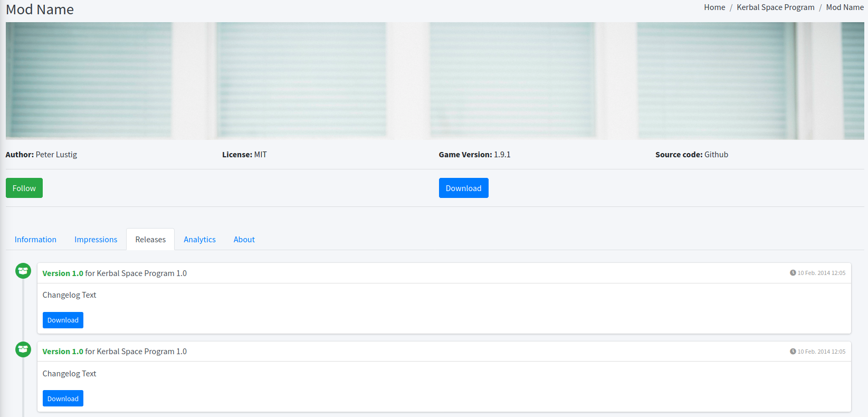This screenshot has height=417, width=868.
Task: Switch to the Impressions tab
Action: click(96, 240)
